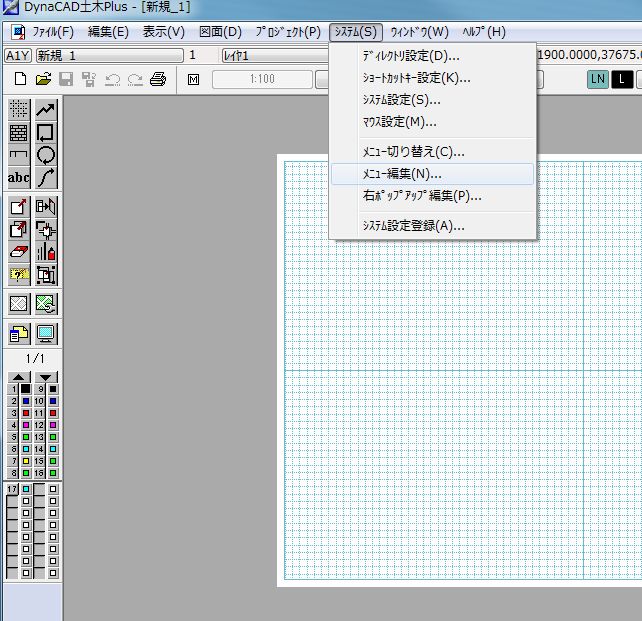Select the yellow question-mark measure tool
The image size is (642, 621).
pos(18,274)
